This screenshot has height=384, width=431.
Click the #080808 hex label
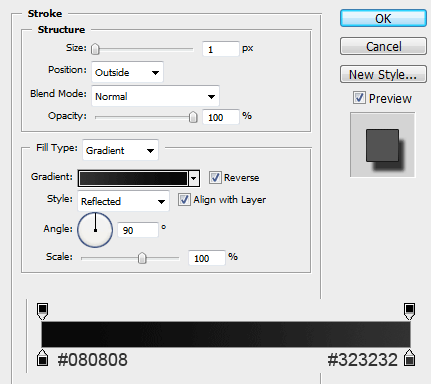pyautogui.click(x=92, y=360)
